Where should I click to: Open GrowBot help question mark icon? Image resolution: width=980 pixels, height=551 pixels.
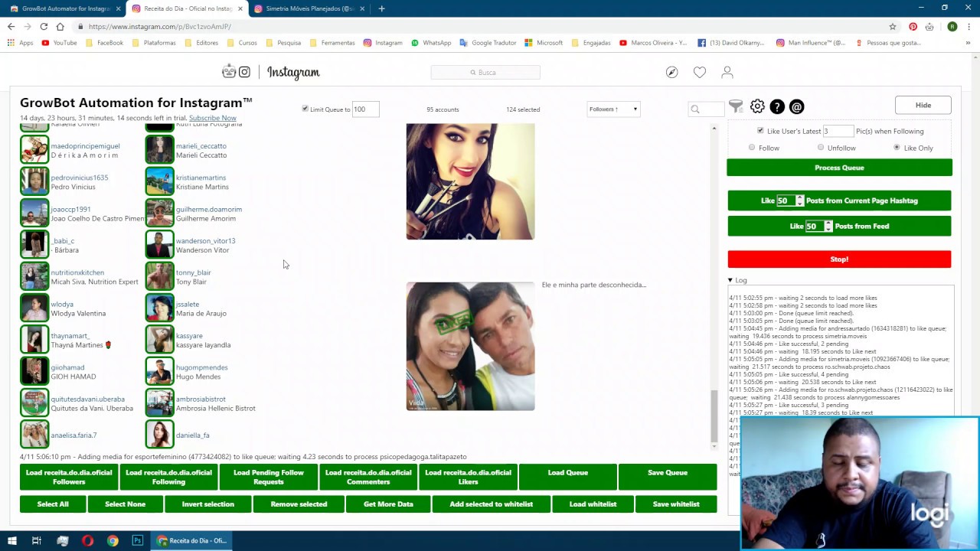pos(777,106)
